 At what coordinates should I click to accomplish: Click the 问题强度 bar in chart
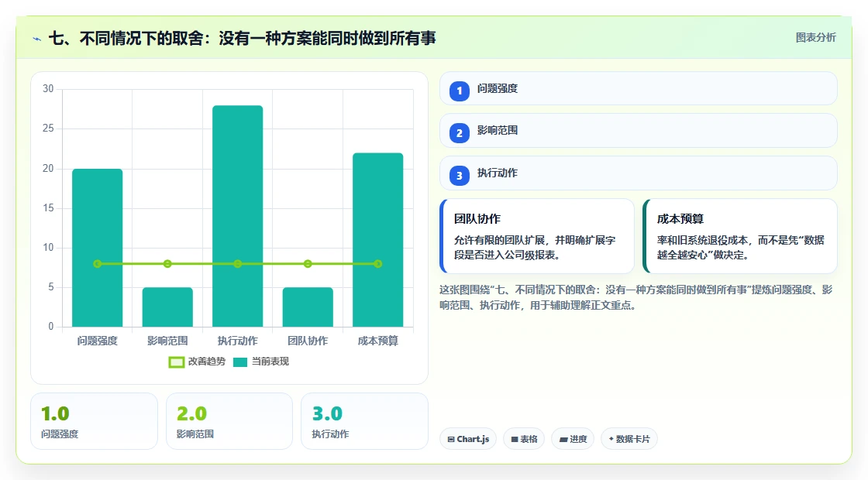[x=98, y=248]
